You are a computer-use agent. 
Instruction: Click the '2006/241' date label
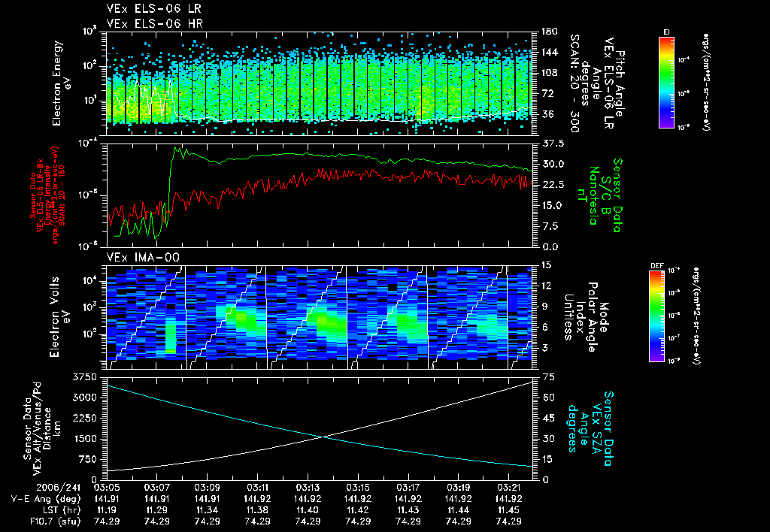click(x=58, y=488)
